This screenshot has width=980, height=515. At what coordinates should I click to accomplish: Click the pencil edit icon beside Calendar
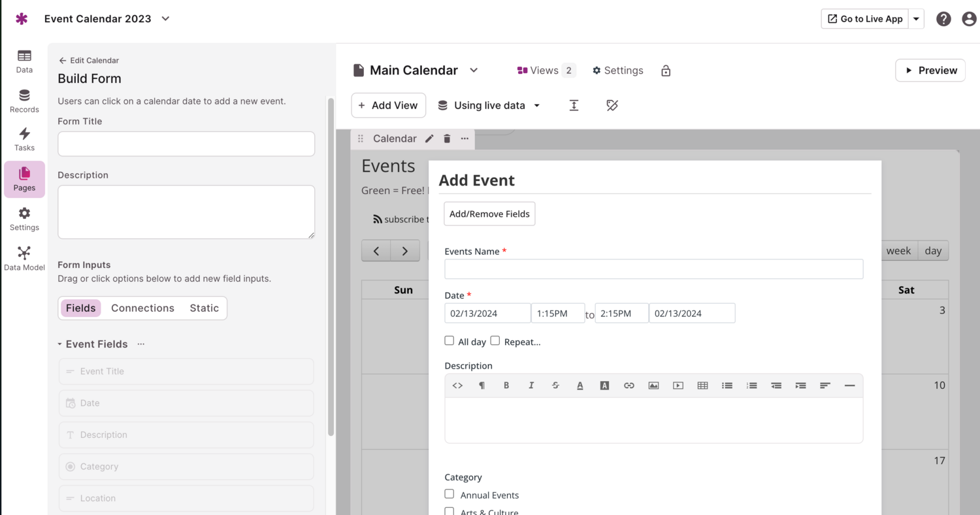(429, 139)
